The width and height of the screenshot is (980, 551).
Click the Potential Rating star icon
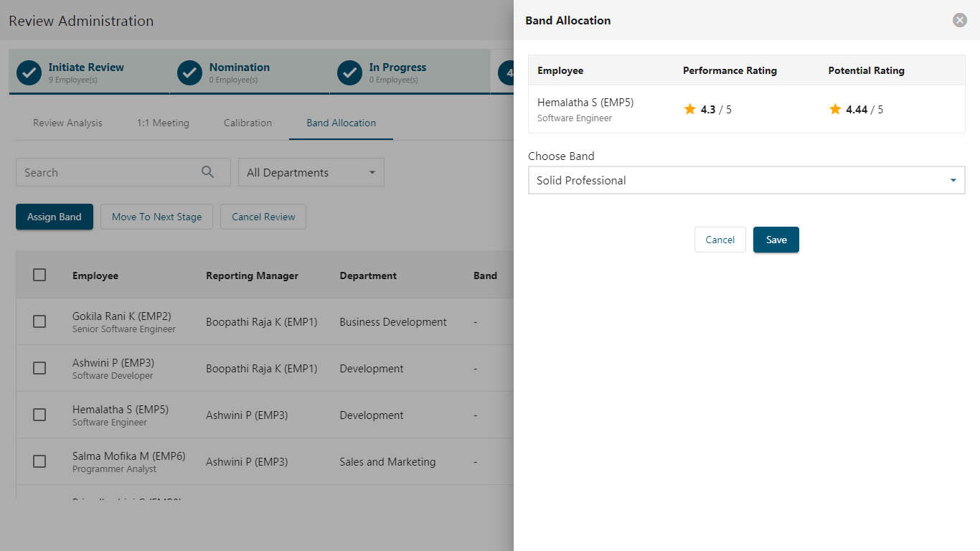coord(835,109)
